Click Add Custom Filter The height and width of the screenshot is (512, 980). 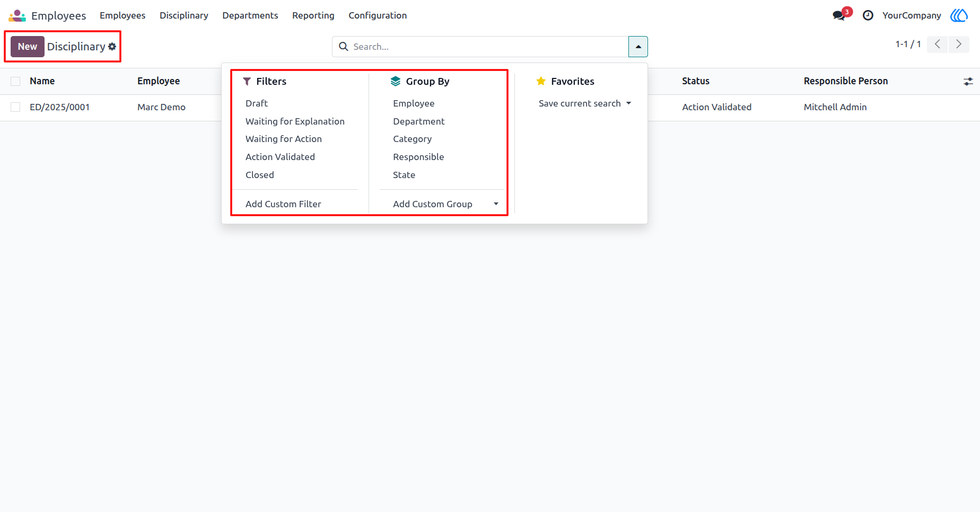[x=283, y=204]
